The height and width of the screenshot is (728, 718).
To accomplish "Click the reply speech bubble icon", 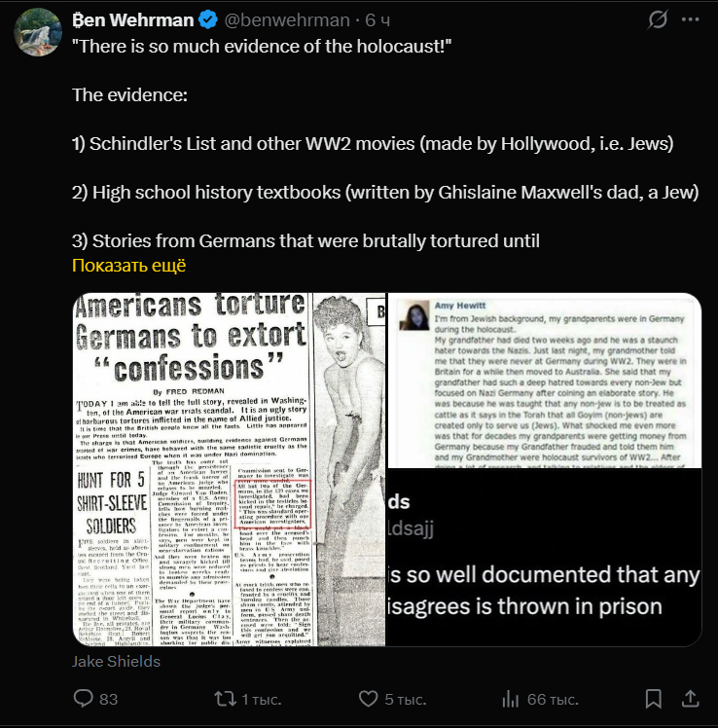I will (x=84, y=698).
